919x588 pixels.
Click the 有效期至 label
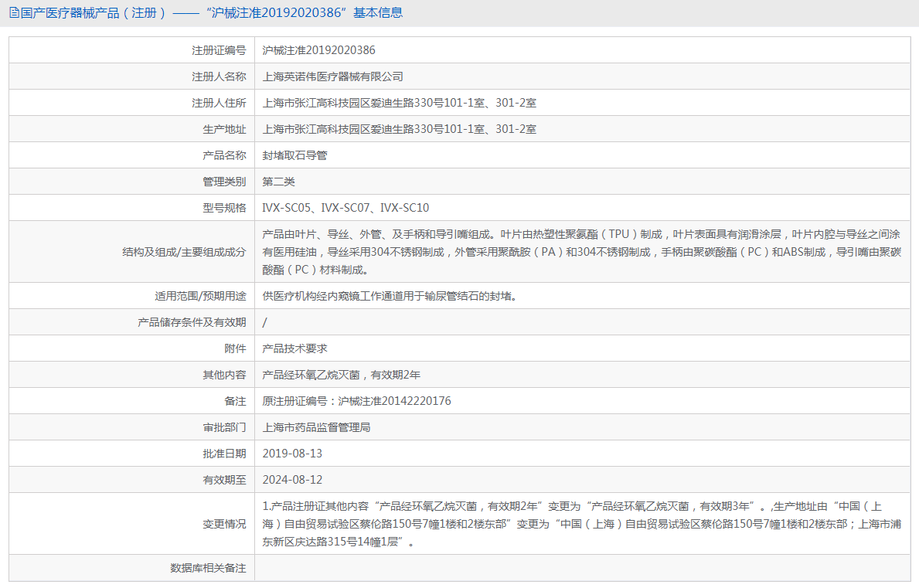224,480
